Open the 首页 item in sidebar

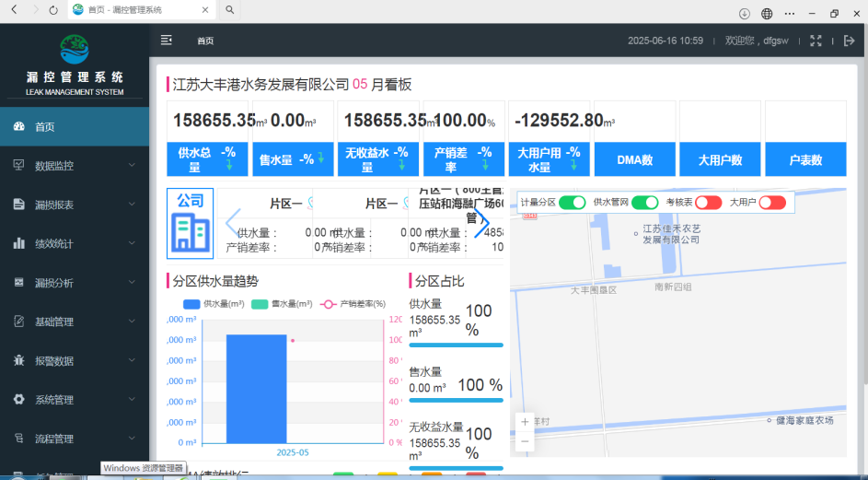74,127
